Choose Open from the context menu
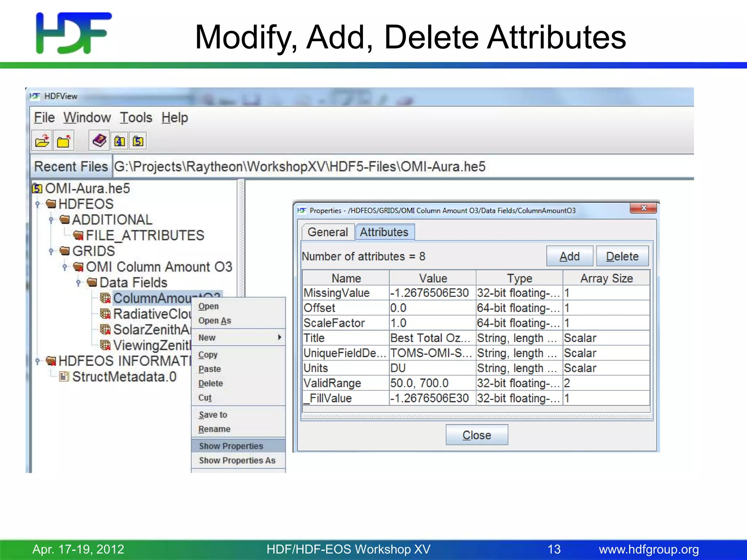The height and width of the screenshot is (560, 747). 238,307
